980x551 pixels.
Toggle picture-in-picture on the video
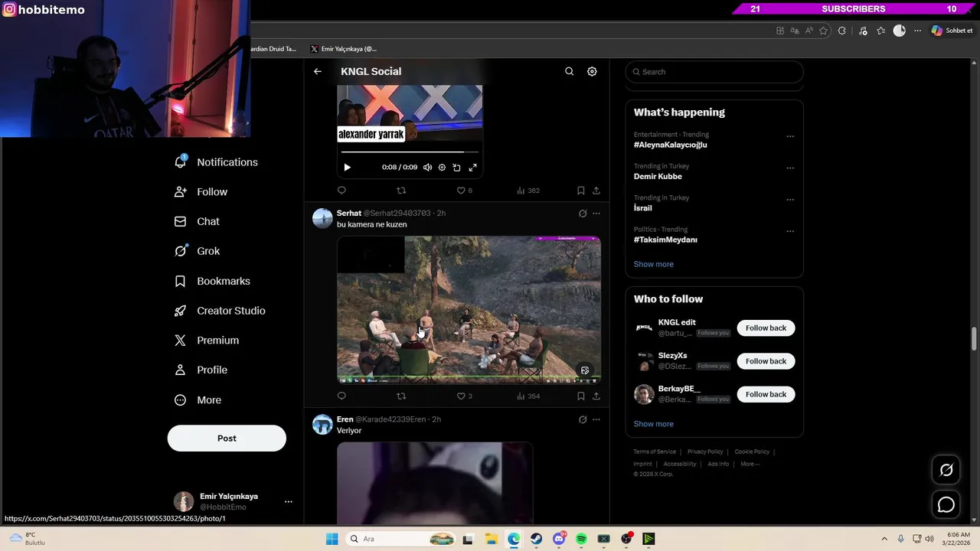(456, 168)
